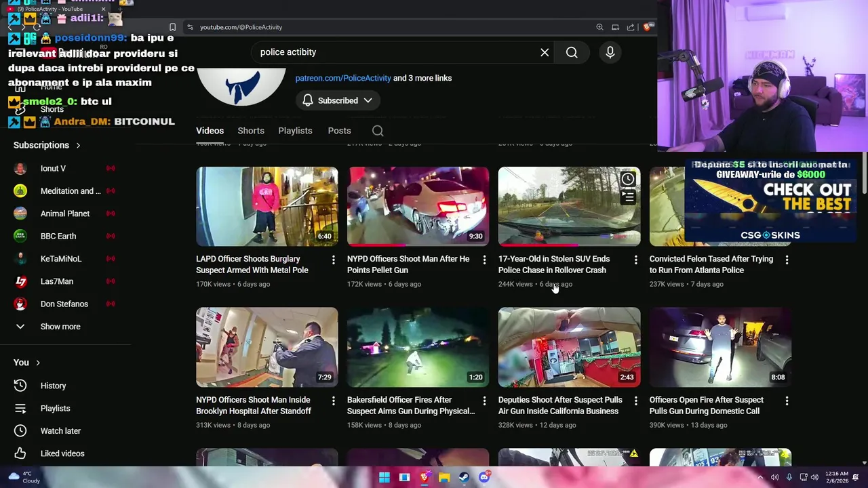Screen dimensions: 868x488
Task: Switch to the Videos tab
Action: 210,131
